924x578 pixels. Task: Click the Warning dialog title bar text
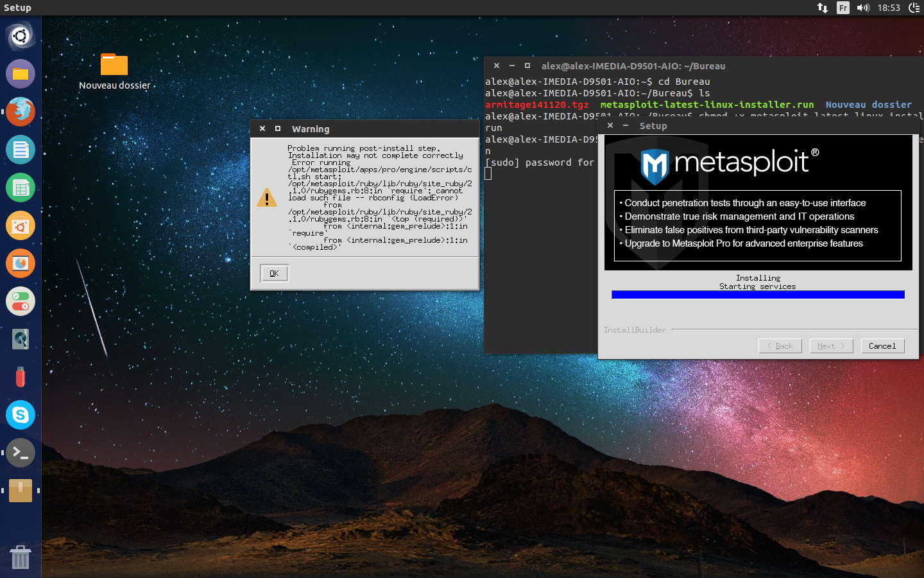click(x=311, y=129)
